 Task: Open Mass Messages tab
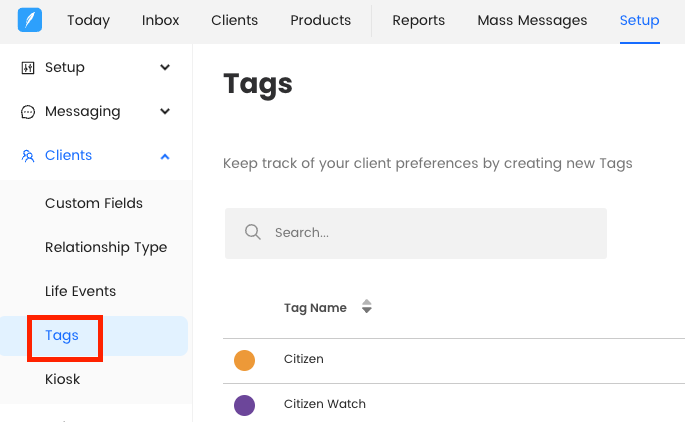click(532, 20)
